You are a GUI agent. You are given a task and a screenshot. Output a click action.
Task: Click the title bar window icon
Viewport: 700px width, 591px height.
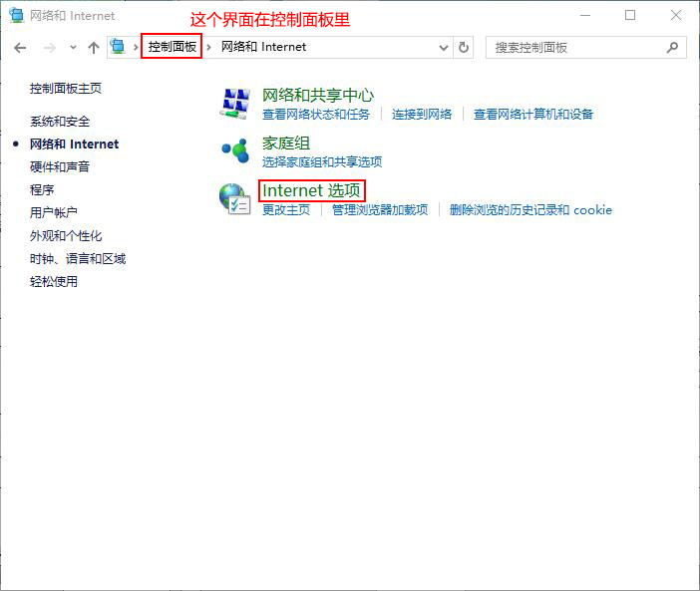coord(16,15)
